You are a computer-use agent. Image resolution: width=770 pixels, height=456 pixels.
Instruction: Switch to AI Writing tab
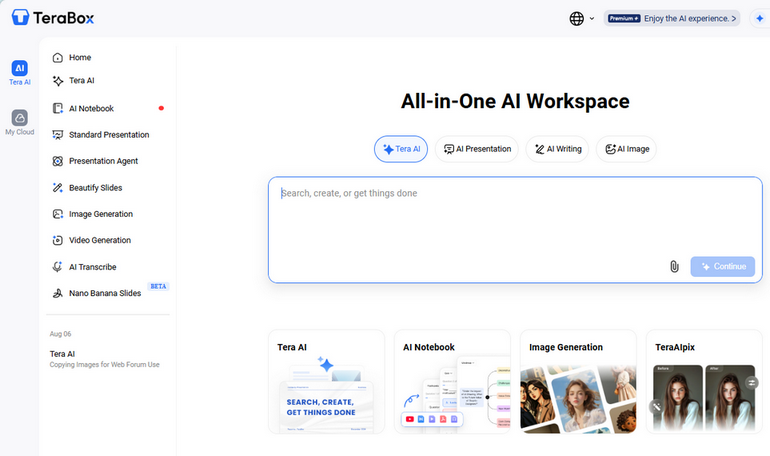[557, 149]
